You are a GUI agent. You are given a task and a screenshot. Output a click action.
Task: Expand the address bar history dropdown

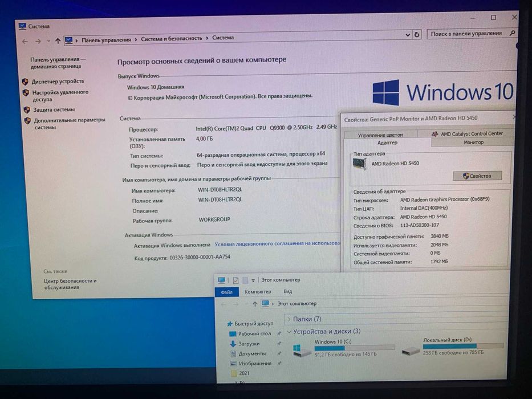click(x=408, y=35)
